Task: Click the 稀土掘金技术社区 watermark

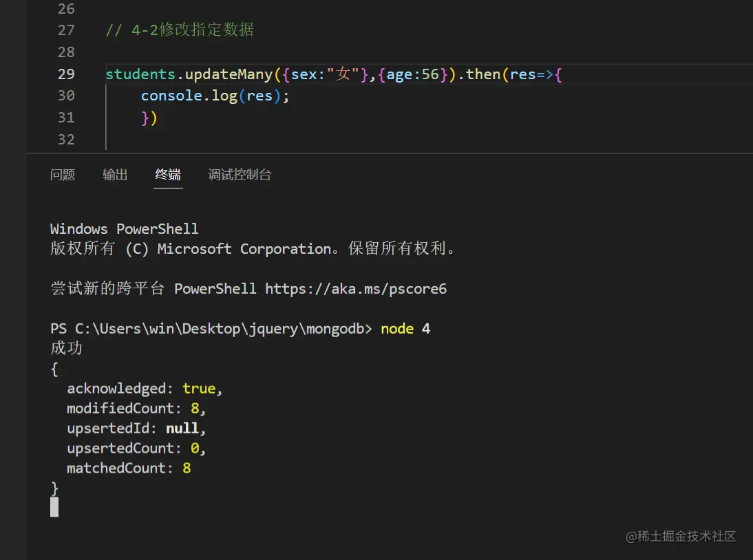Action: 681,536
